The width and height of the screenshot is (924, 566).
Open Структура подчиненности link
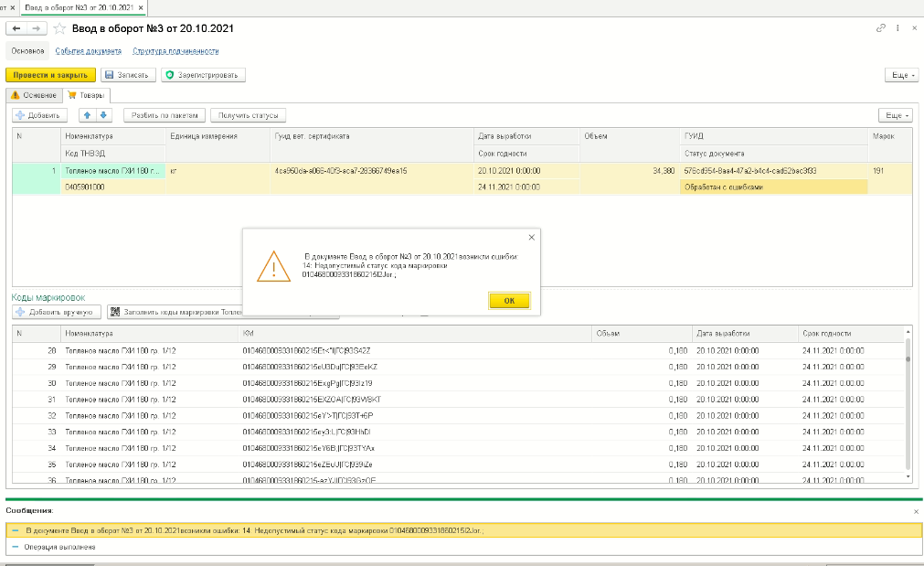175,51
